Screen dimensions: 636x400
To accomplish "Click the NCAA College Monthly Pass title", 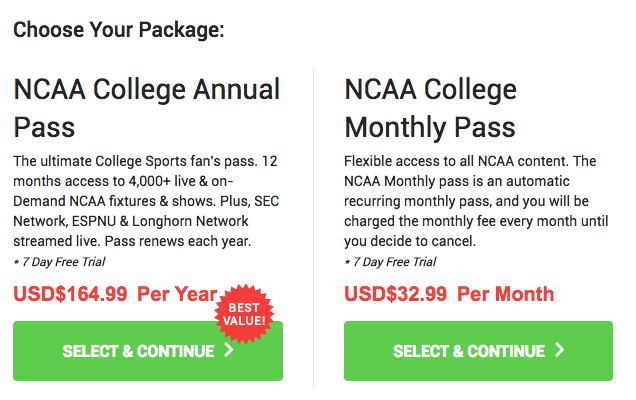I will 430,108.
